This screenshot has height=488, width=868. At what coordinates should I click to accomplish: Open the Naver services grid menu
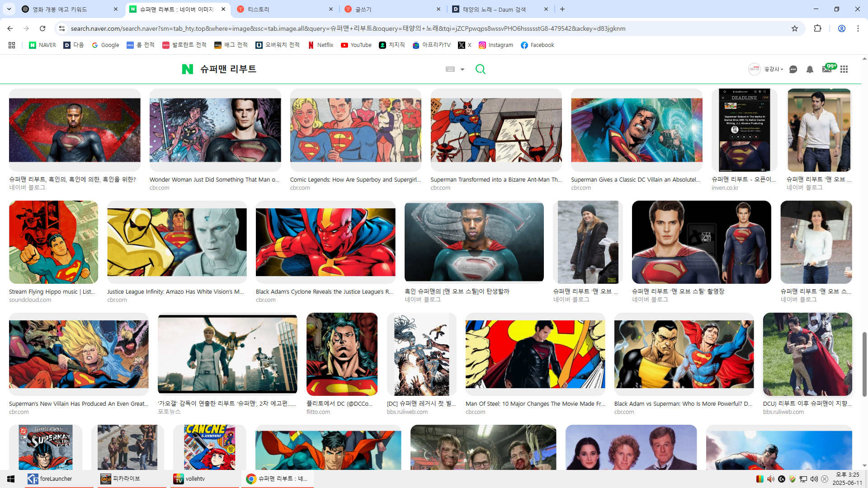pyautogui.click(x=844, y=69)
